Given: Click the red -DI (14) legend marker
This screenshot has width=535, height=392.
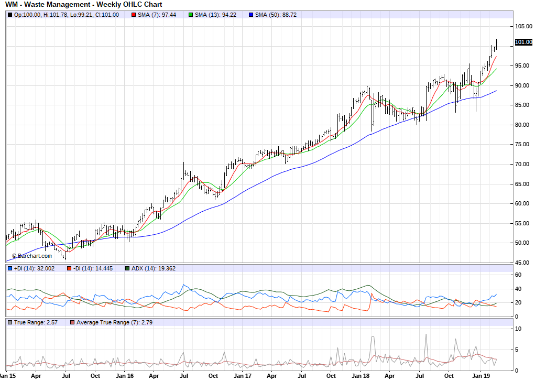Looking at the screenshot, I should (x=69, y=268).
